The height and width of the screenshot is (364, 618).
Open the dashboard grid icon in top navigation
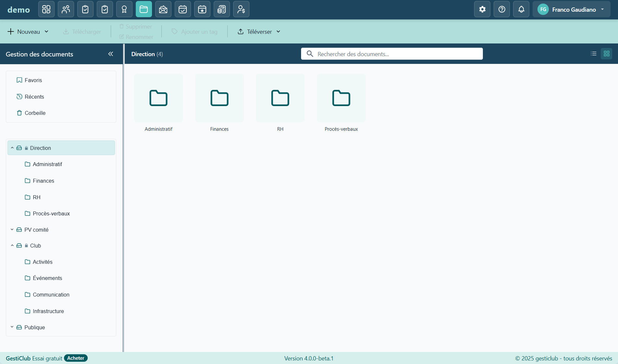(46, 9)
